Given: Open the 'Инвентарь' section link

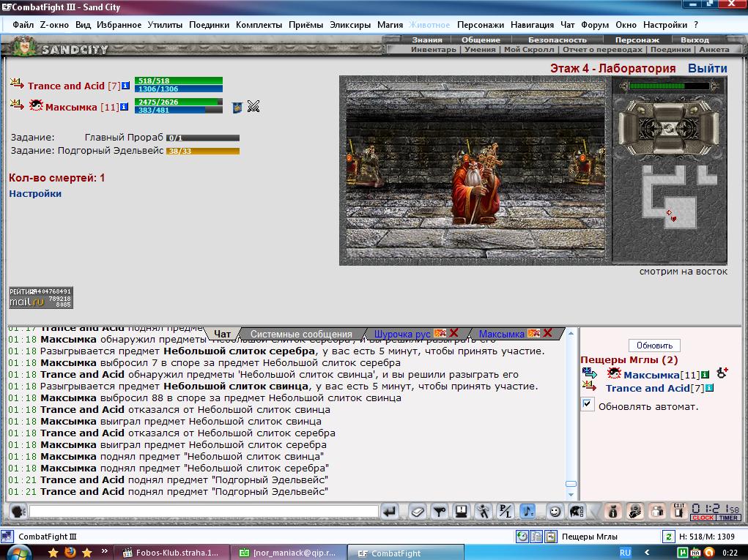Looking at the screenshot, I should coord(434,49).
